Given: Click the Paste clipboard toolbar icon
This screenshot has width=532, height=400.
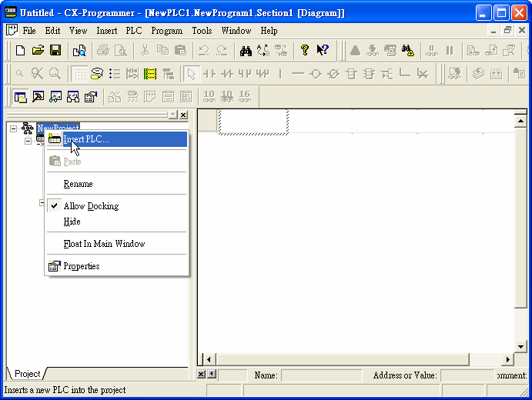Looking at the screenshot, I should pos(180,51).
